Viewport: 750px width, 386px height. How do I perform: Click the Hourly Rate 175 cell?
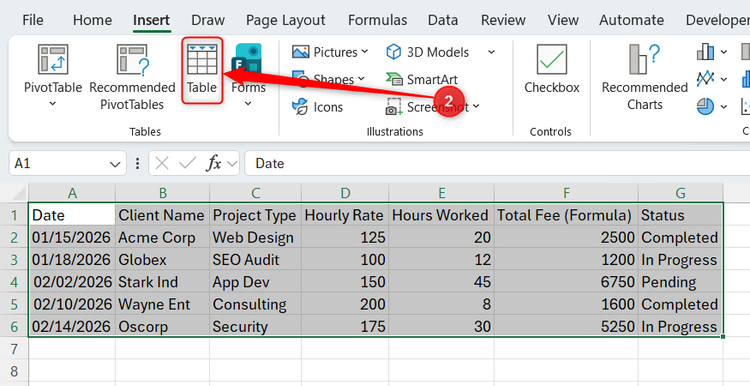point(345,326)
